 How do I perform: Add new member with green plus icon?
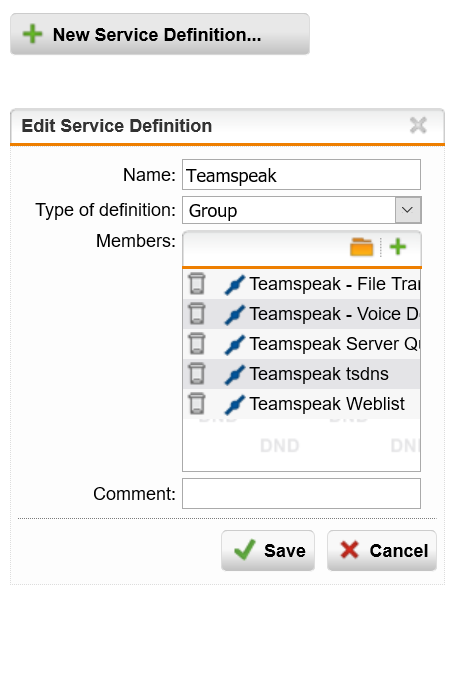(x=398, y=247)
